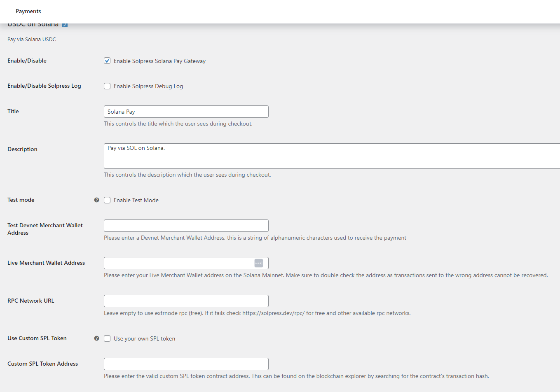Click the help icon beside Use Custom SPL Token
The image size is (560, 392).
click(x=96, y=338)
